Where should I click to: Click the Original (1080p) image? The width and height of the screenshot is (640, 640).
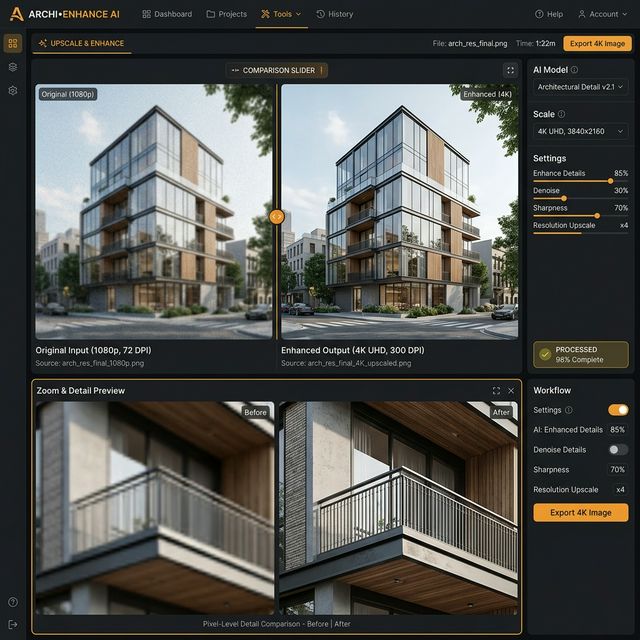click(153, 212)
